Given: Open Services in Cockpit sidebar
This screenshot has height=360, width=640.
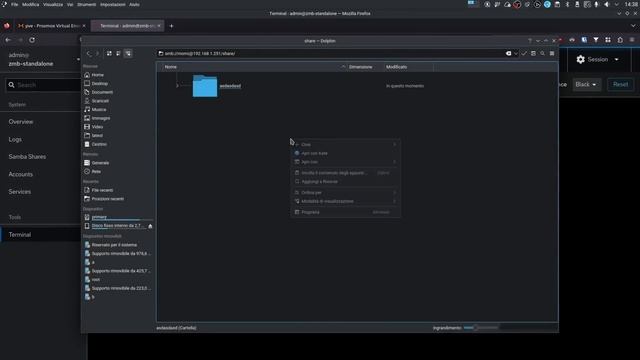Looking at the screenshot, I should (20, 192).
